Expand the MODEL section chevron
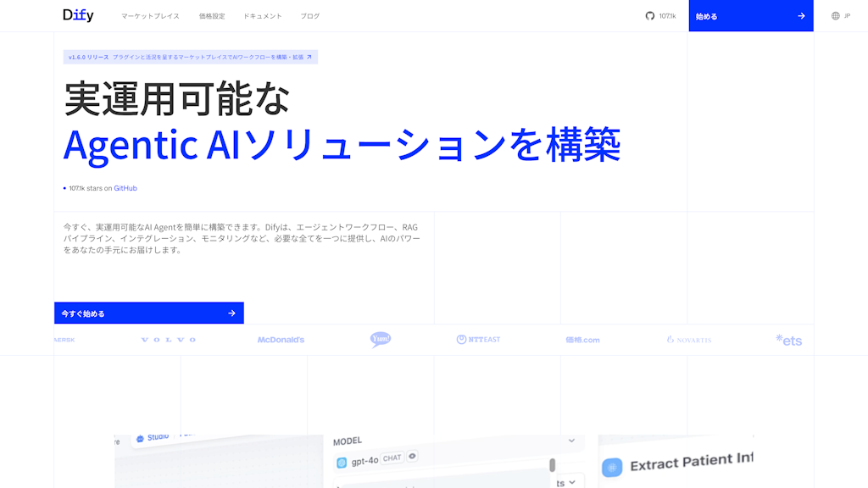This screenshot has width=868, height=488. [572, 441]
